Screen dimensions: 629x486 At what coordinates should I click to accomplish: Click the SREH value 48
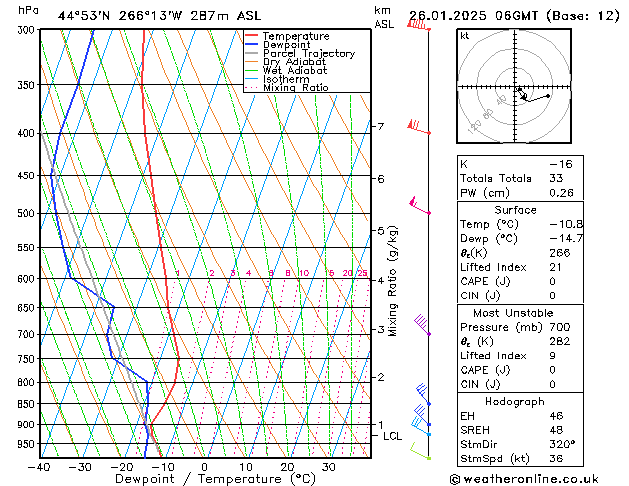click(x=556, y=430)
